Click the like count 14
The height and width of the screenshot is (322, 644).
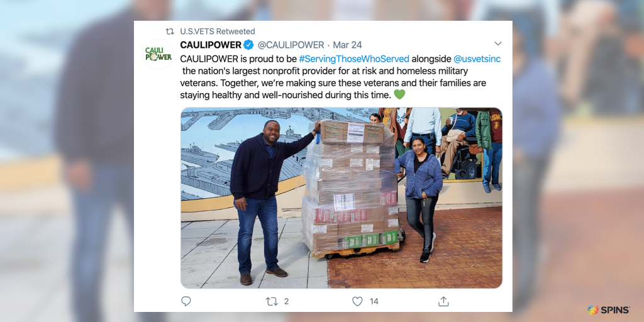point(374,301)
